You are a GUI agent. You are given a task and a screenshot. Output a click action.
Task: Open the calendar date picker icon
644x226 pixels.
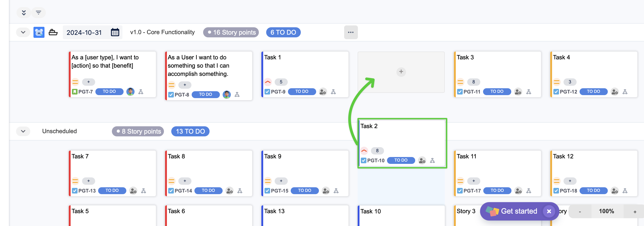click(x=115, y=32)
